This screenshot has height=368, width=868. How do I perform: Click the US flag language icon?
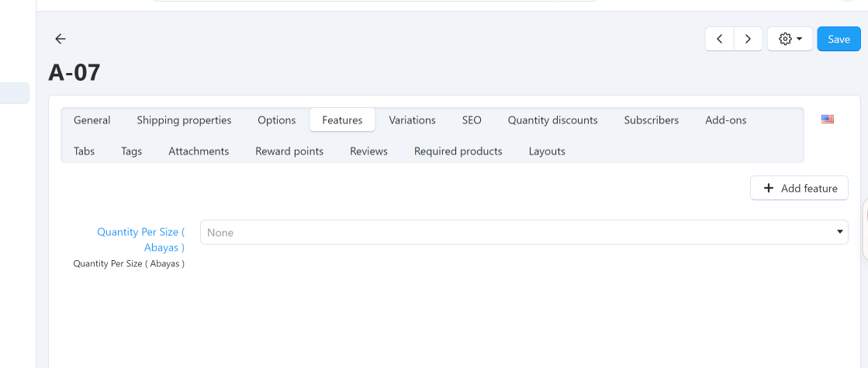828,119
